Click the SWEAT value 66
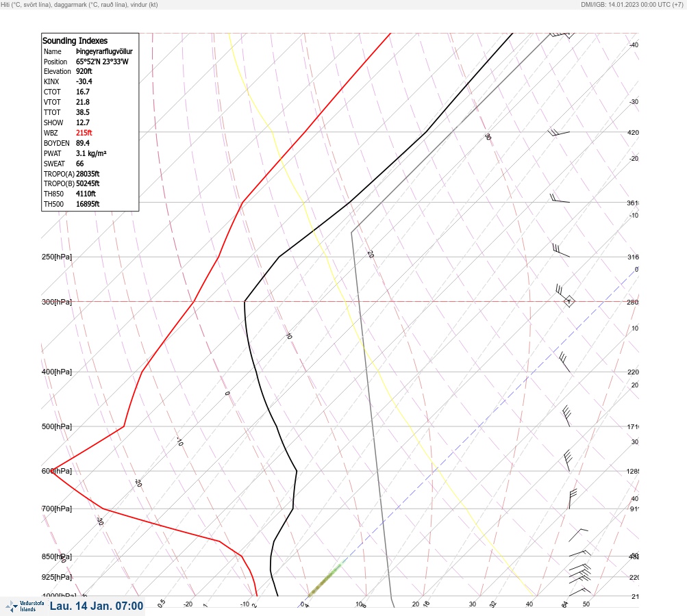687x616 pixels. pyautogui.click(x=79, y=164)
